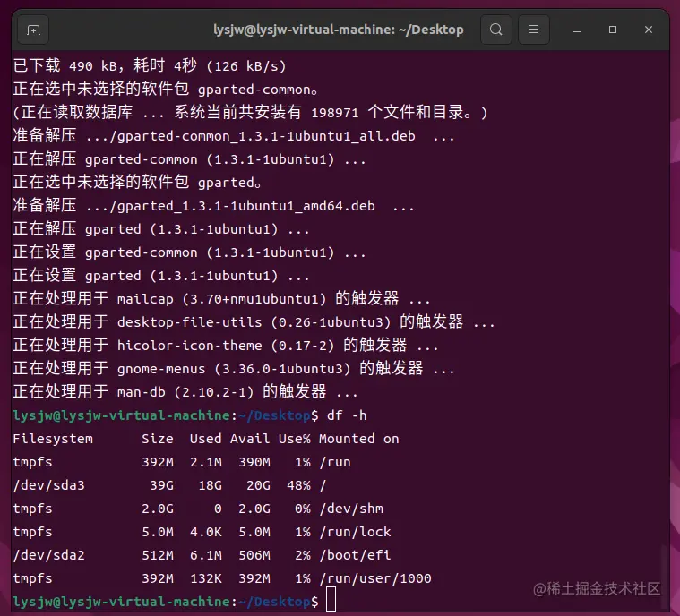680x616 pixels.
Task: Click the 'Avail' column header
Action: pos(250,439)
